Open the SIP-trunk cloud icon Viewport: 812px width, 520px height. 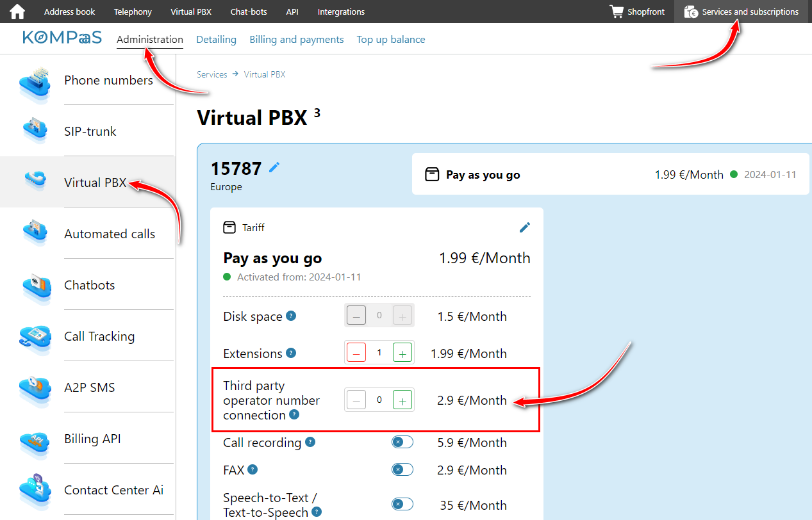point(35,131)
